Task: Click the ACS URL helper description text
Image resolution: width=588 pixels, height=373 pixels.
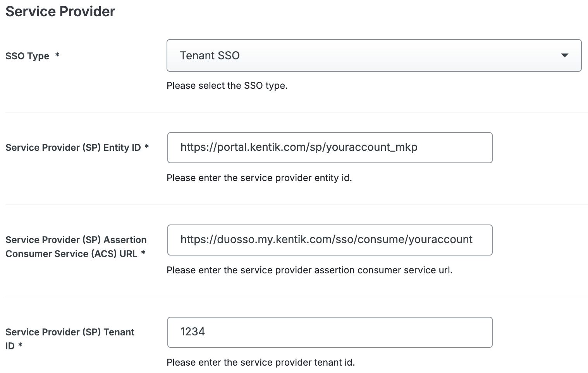Action: coord(310,270)
